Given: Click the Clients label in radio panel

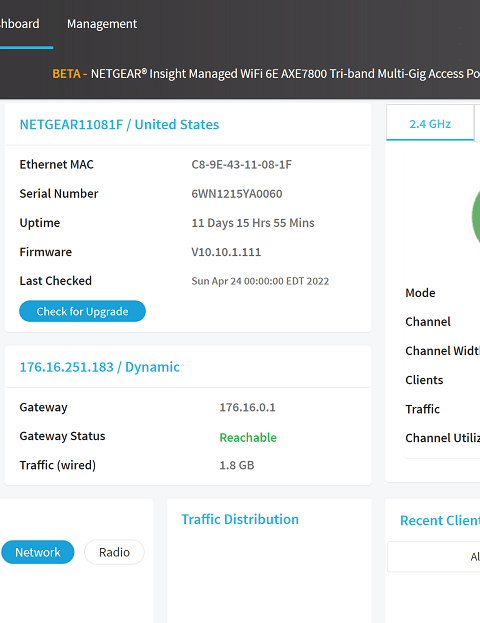Looking at the screenshot, I should [x=424, y=380].
